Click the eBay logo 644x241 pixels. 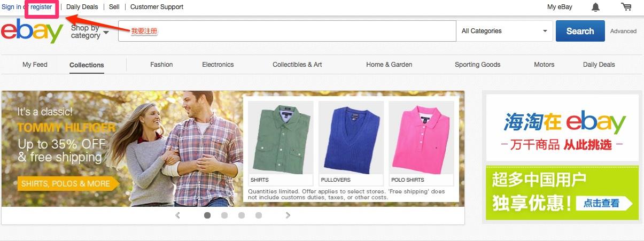(33, 32)
